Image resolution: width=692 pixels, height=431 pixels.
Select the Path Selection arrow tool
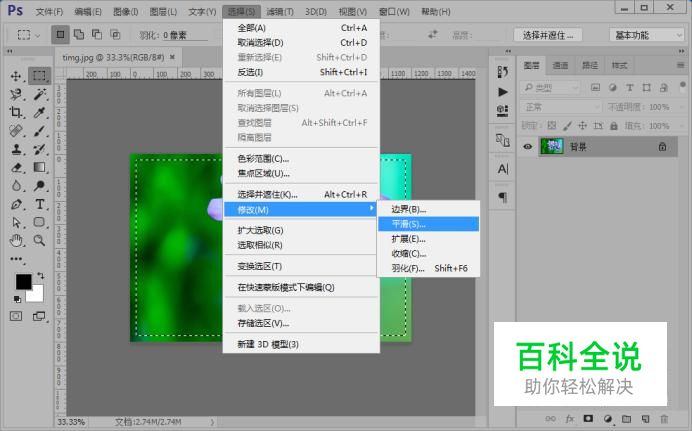[x=16, y=222]
